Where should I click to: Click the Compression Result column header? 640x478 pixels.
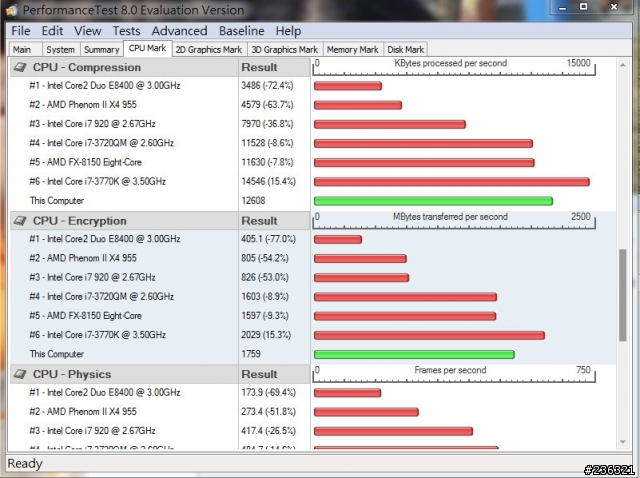tap(274, 67)
